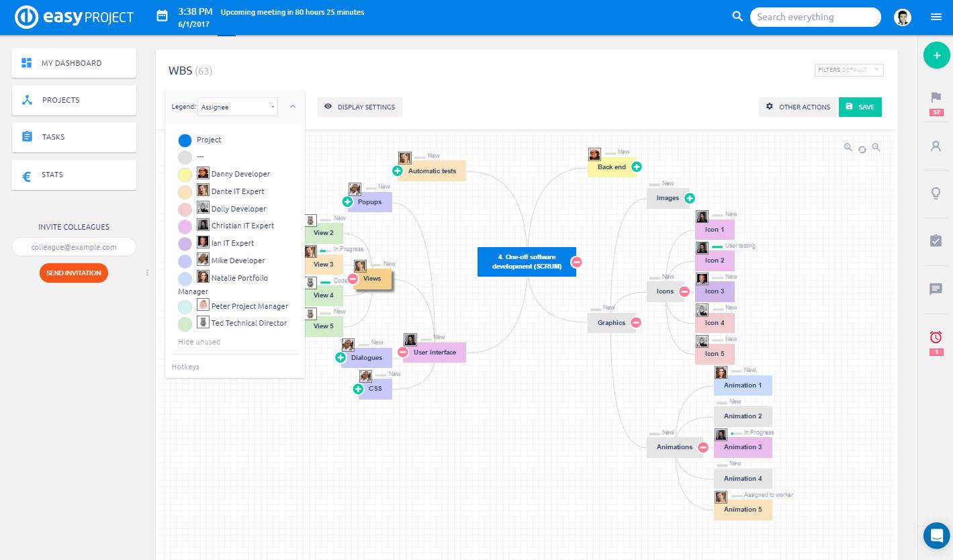Screen dimensions: 953x560
Task: Collapse the legend panel chevron
Action: (293, 106)
